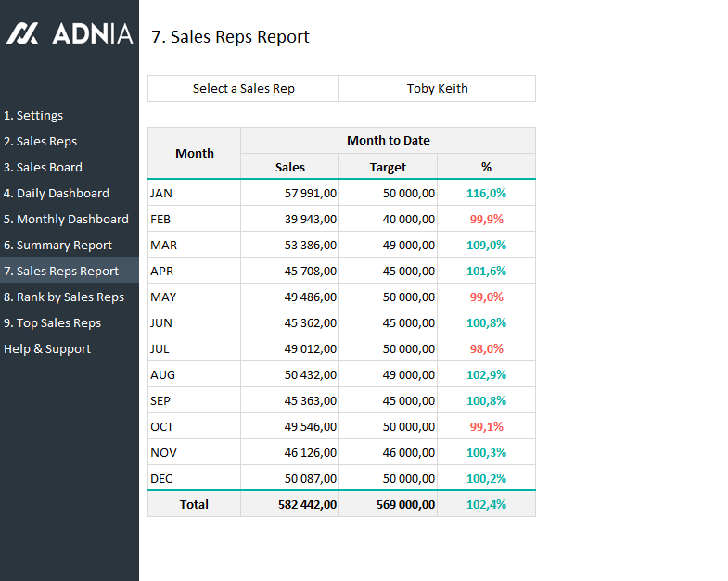
Task: Navigate to Daily Dashboard
Action: 57,194
